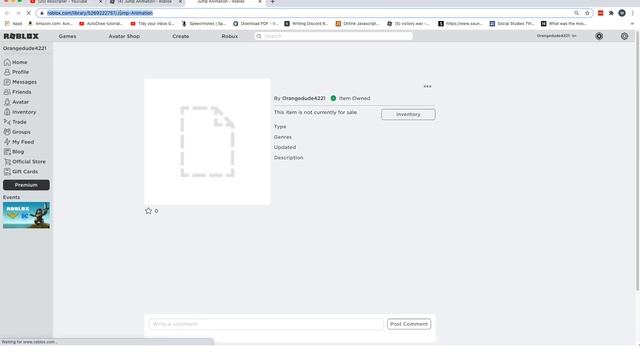Open the Messages sidebar icon

pos(7,82)
